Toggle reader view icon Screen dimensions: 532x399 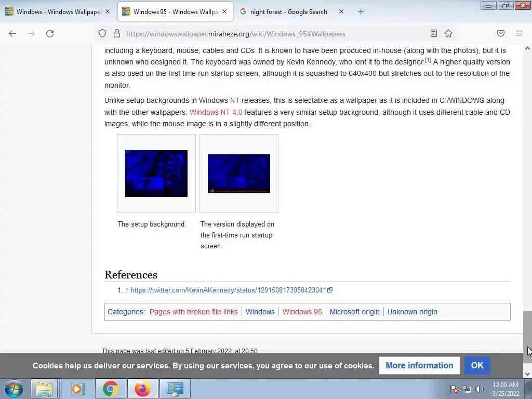pos(434,33)
